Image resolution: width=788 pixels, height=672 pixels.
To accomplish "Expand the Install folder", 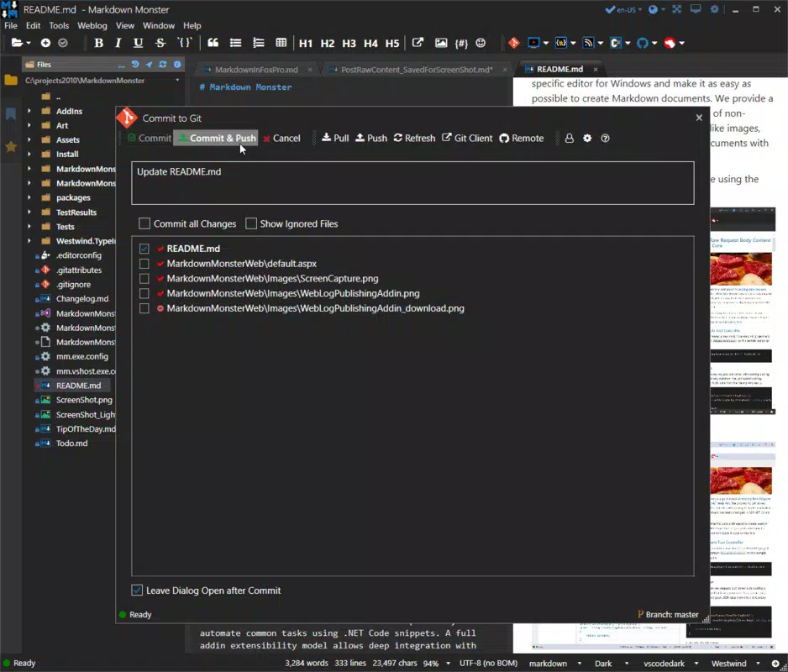I will [29, 154].
